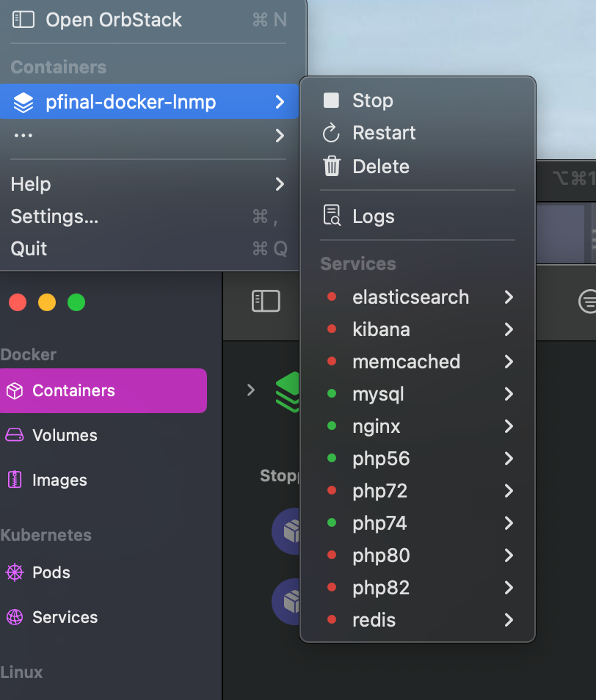Viewport: 596px width, 700px height.
Task: Toggle the sidebar panel icon in toolbar
Action: tap(266, 301)
